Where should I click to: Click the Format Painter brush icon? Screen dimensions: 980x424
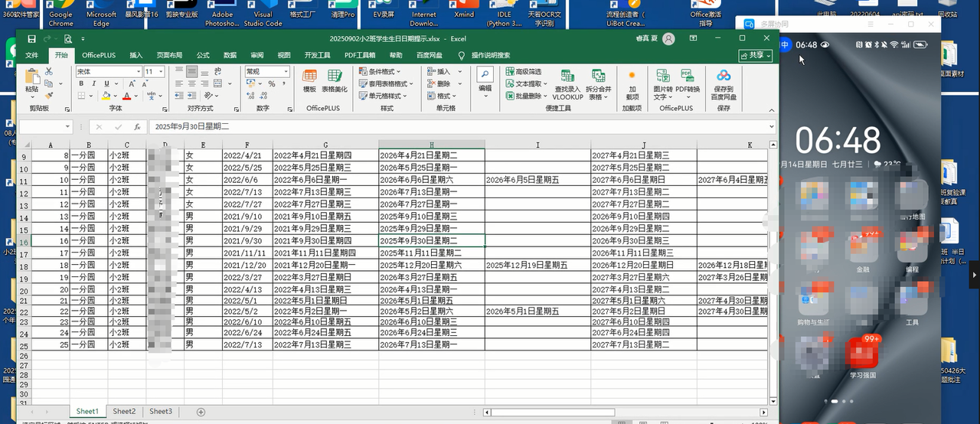pos(49,96)
